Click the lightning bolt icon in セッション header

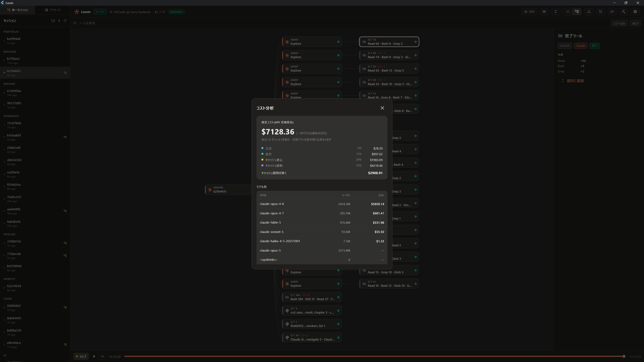(x=59, y=21)
